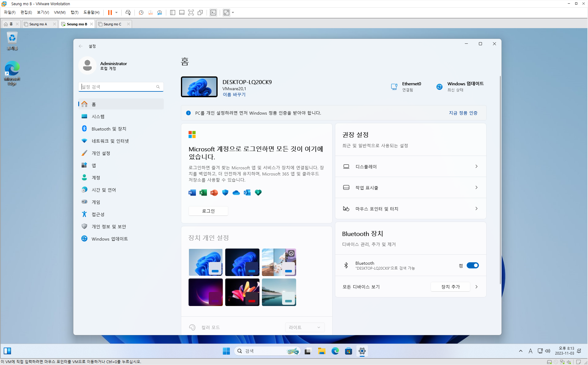Screen dimensions: 588x365
Task: Click the Take Snapshot clock icon
Action: point(141,13)
